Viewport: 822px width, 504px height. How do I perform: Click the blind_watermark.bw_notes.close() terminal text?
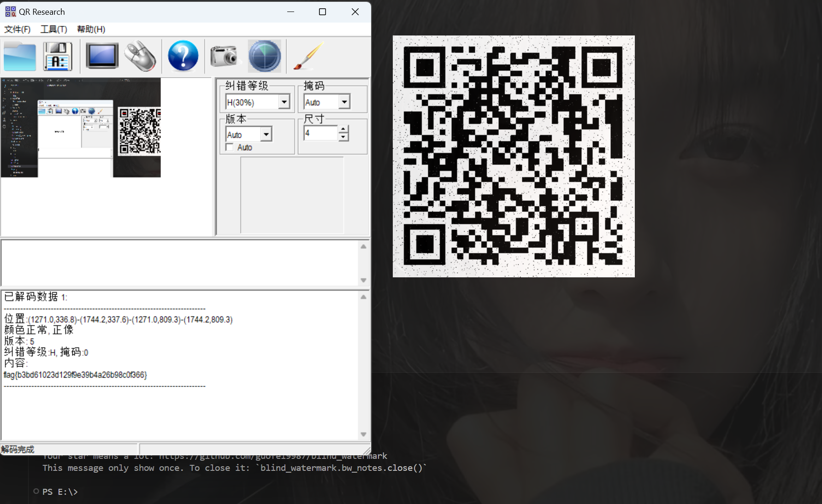pyautogui.click(x=341, y=468)
